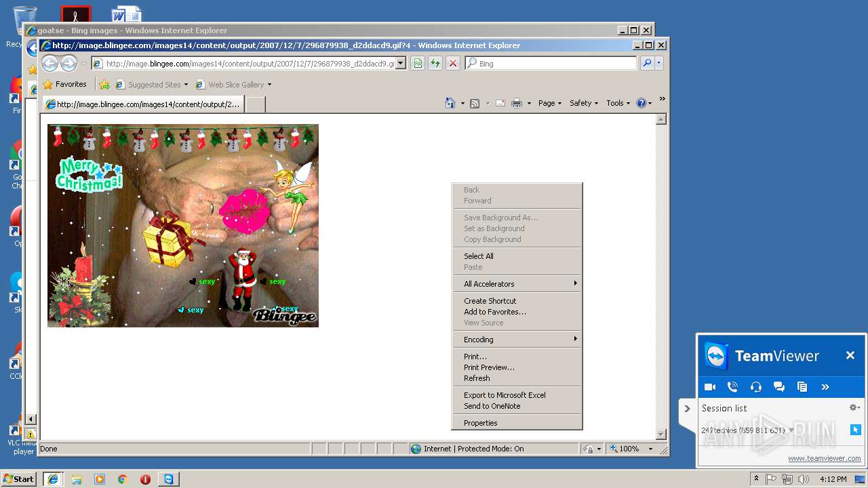
Task: Open the Favorites center button
Action: point(65,85)
